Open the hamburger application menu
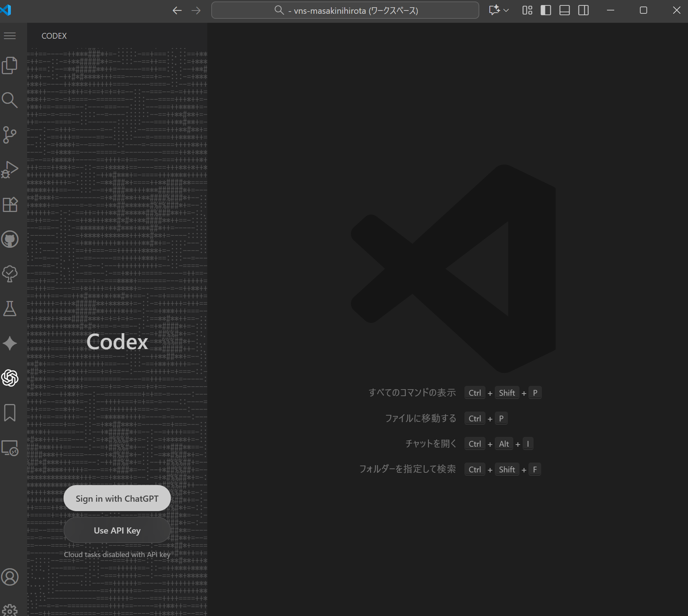This screenshot has width=688, height=616. point(10,35)
